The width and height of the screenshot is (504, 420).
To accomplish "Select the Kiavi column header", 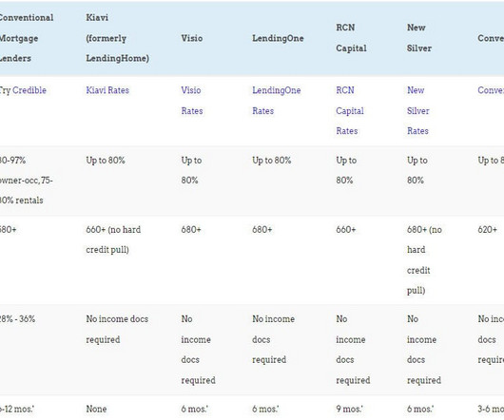I will [x=117, y=38].
